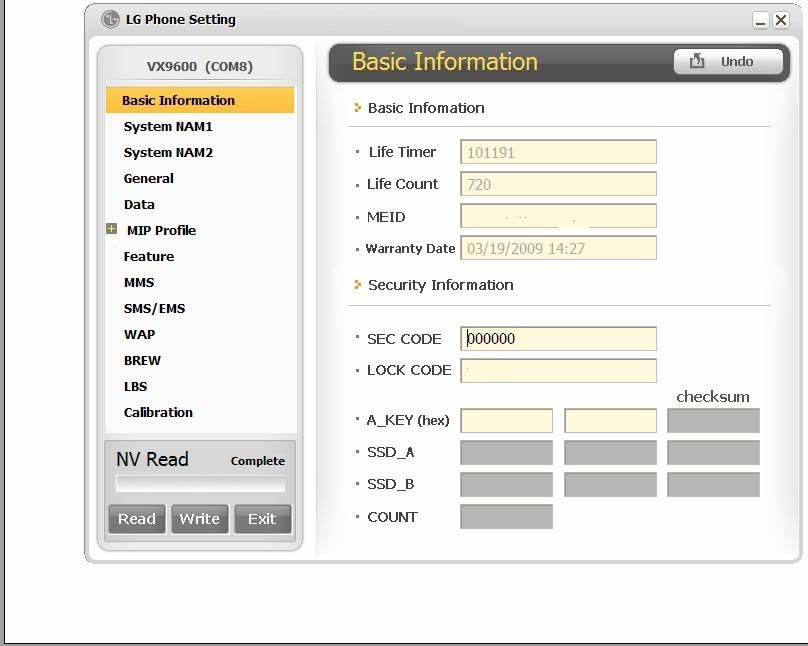The width and height of the screenshot is (808, 646).
Task: Click the first SSD_A field
Action: pos(507,453)
